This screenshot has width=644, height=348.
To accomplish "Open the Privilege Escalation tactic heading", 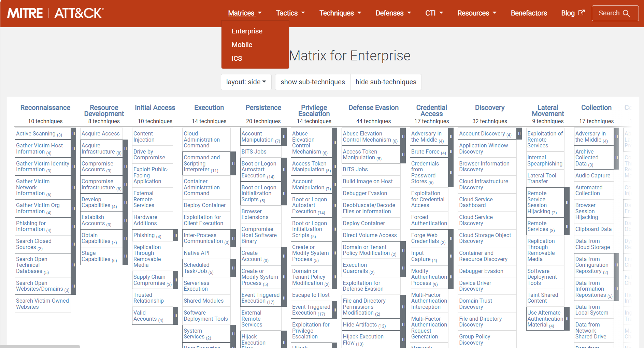I will 314,111.
